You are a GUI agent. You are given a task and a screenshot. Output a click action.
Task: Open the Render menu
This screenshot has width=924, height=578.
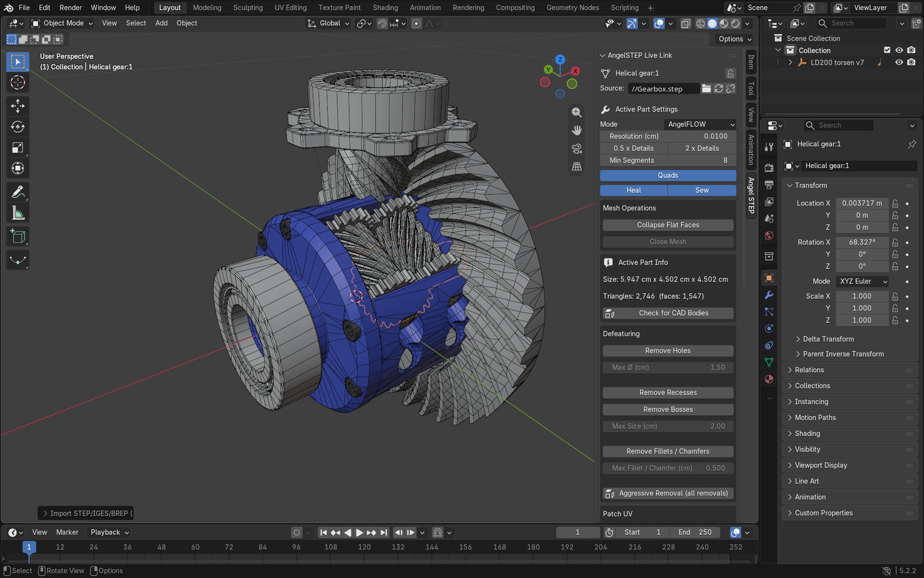point(70,8)
